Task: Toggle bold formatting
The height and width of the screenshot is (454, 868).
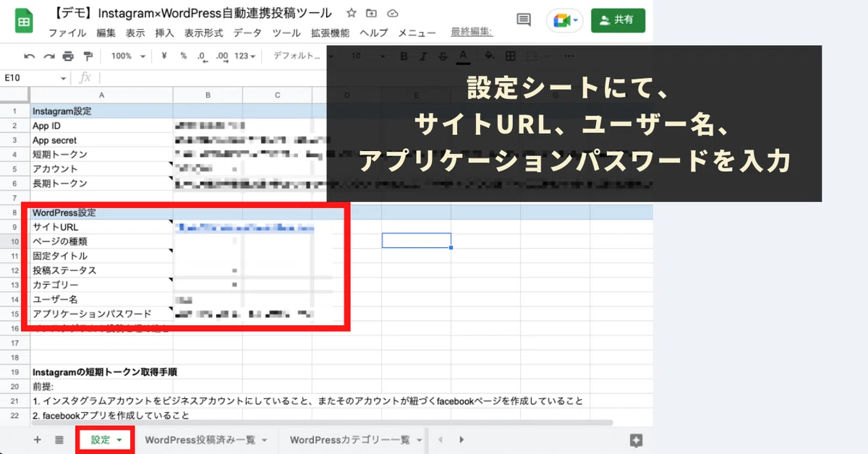Action: point(404,56)
